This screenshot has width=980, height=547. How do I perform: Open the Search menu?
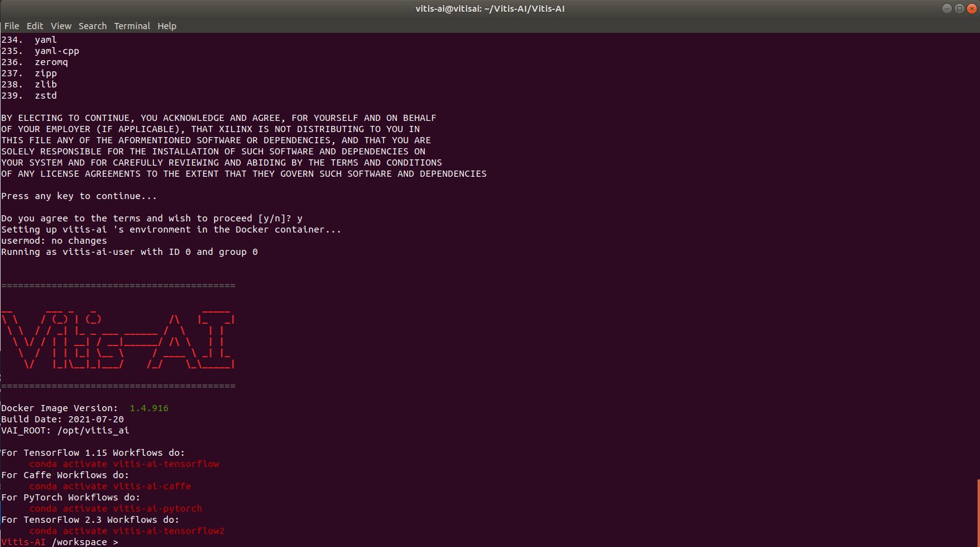point(92,26)
